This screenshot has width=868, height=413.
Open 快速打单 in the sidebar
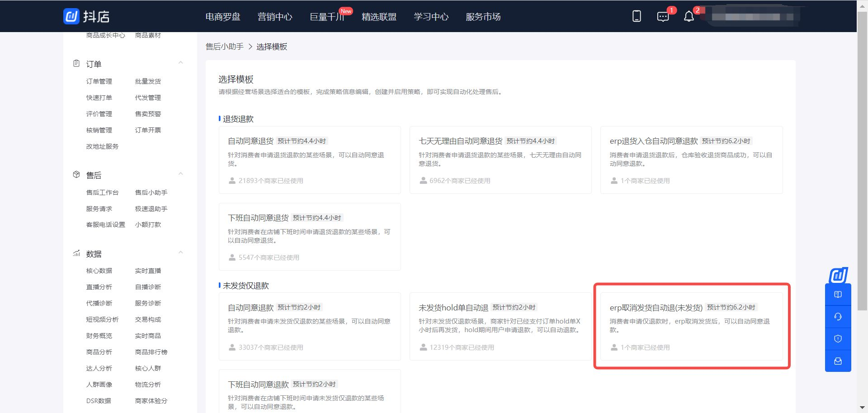click(x=99, y=98)
